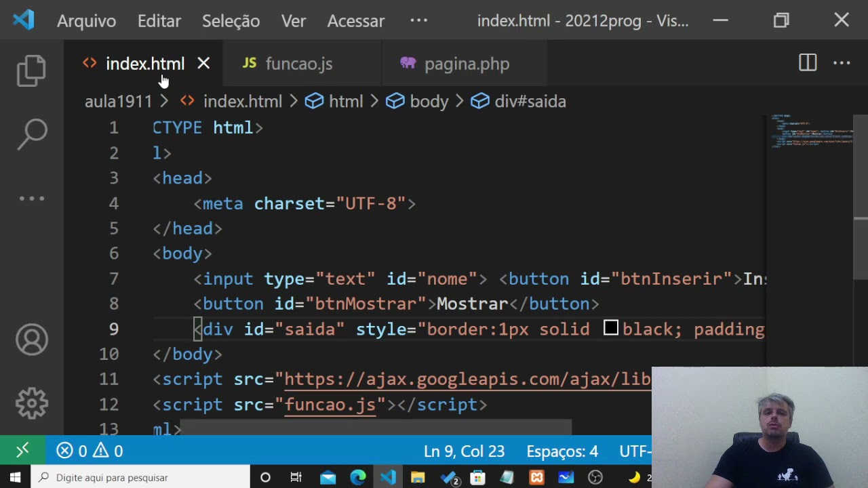
Task: Click the VS Code logo in title bar
Action: coord(23,20)
